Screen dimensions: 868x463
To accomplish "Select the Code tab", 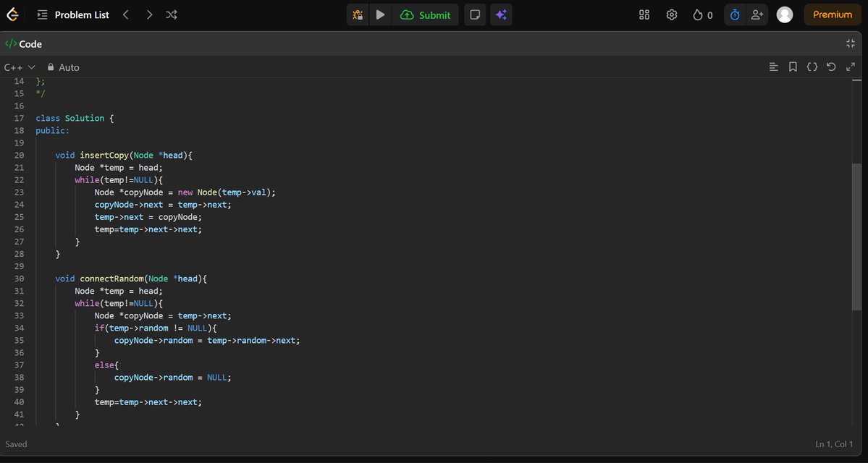I will [x=24, y=43].
